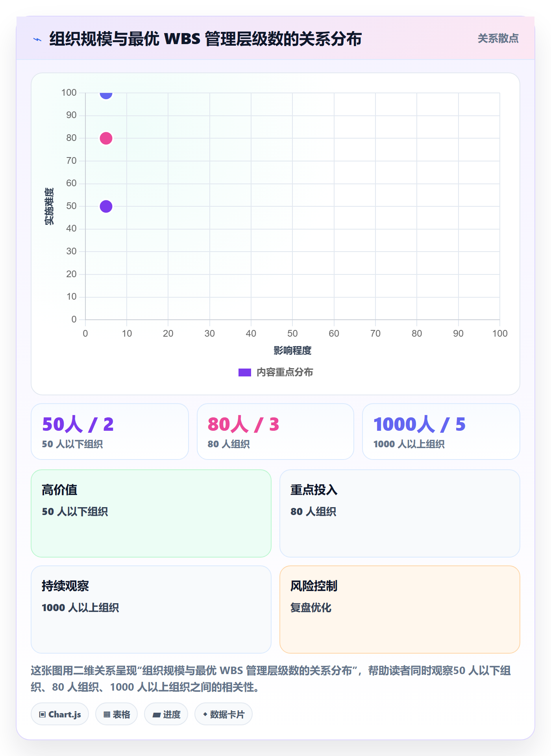Image resolution: width=551 pixels, height=756 pixels.
Task: Click the 数据卡片 tag
Action: tap(224, 714)
